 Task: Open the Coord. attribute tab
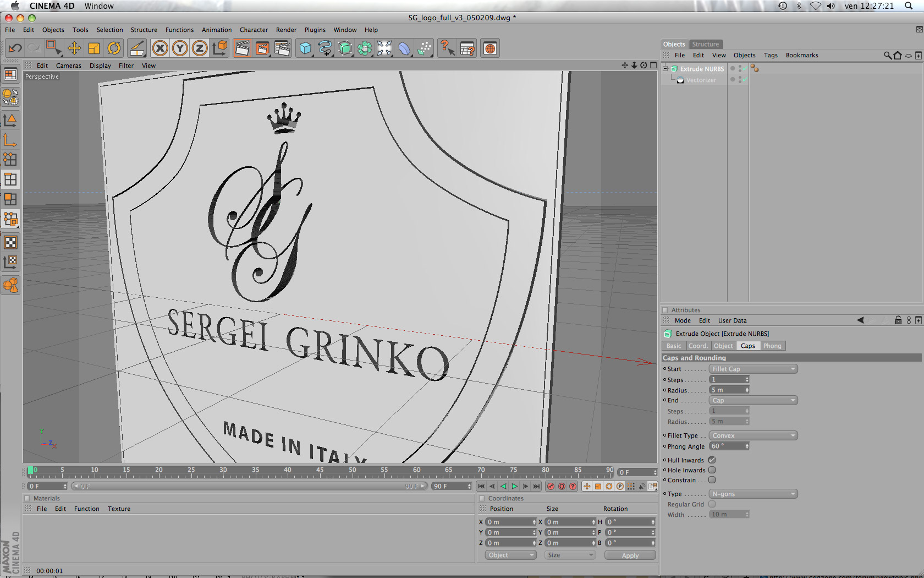(698, 346)
